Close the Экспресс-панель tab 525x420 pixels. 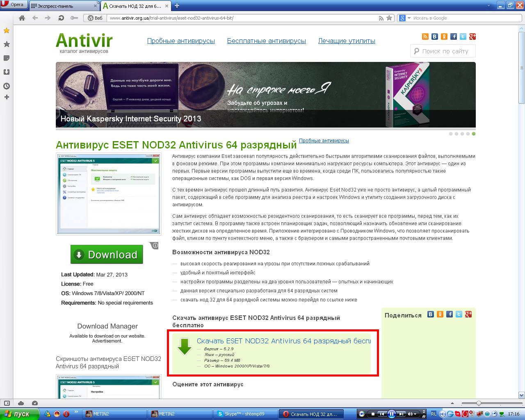96,6
